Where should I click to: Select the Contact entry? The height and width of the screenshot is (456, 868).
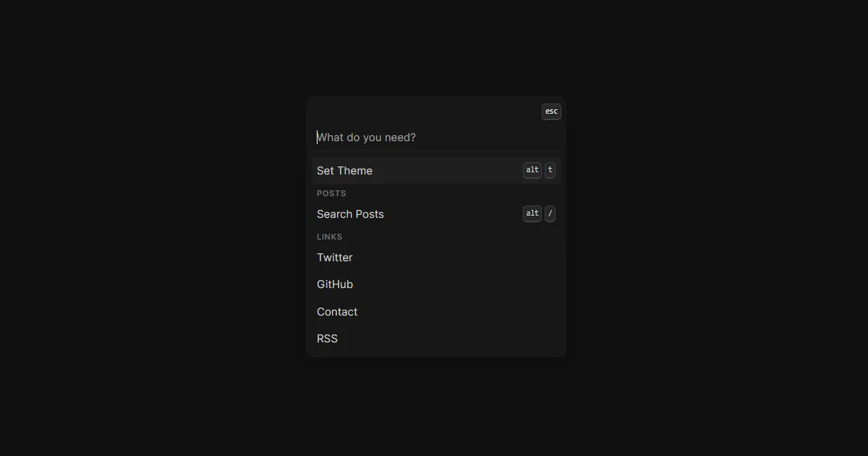click(x=337, y=312)
